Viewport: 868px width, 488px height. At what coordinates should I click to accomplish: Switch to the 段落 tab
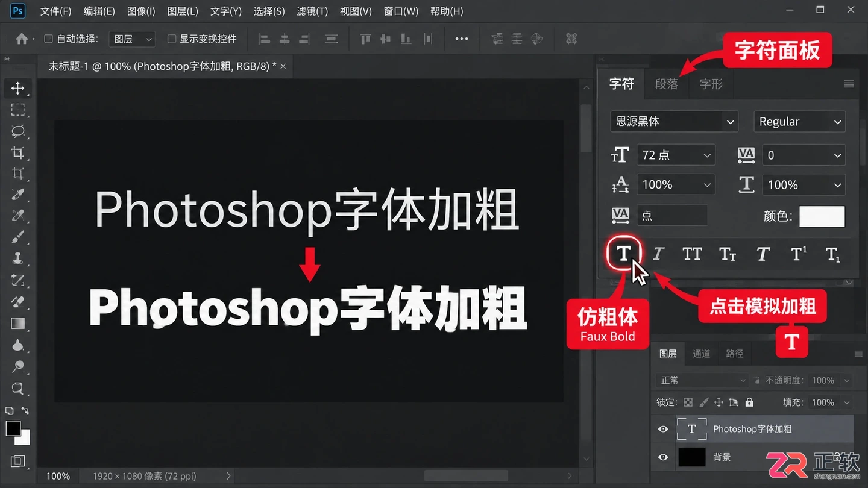click(x=667, y=84)
